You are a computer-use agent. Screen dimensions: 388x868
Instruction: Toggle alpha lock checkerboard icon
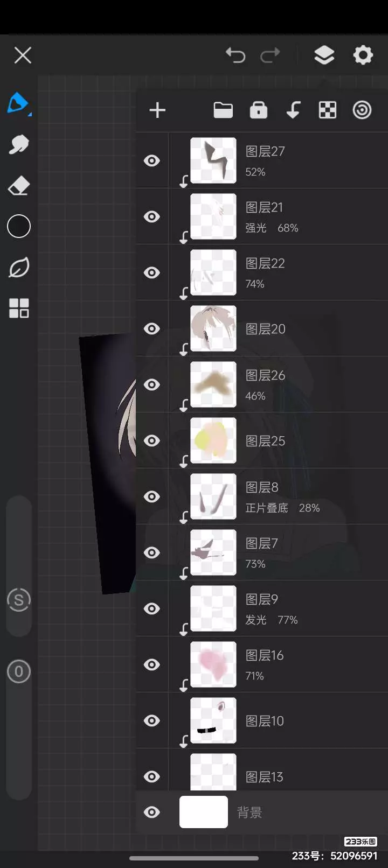pyautogui.click(x=328, y=110)
